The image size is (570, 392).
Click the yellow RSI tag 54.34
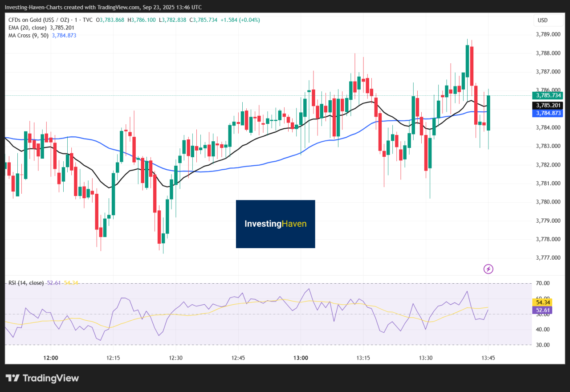coord(544,302)
